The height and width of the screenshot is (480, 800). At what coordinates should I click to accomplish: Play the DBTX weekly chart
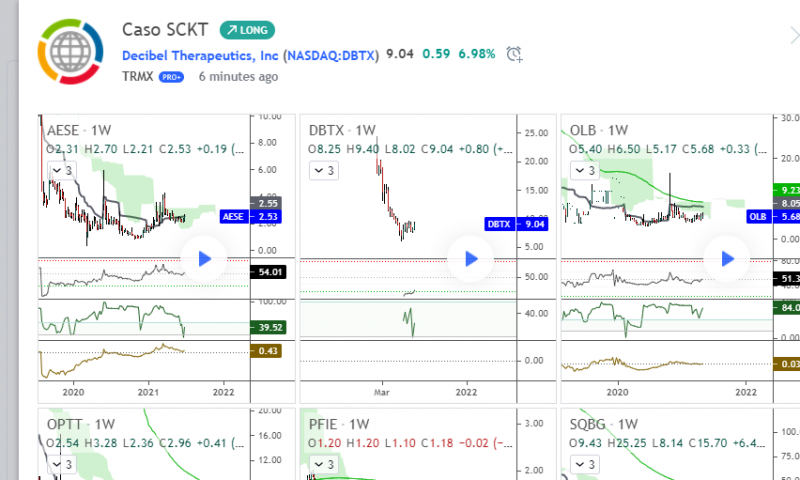point(470,259)
